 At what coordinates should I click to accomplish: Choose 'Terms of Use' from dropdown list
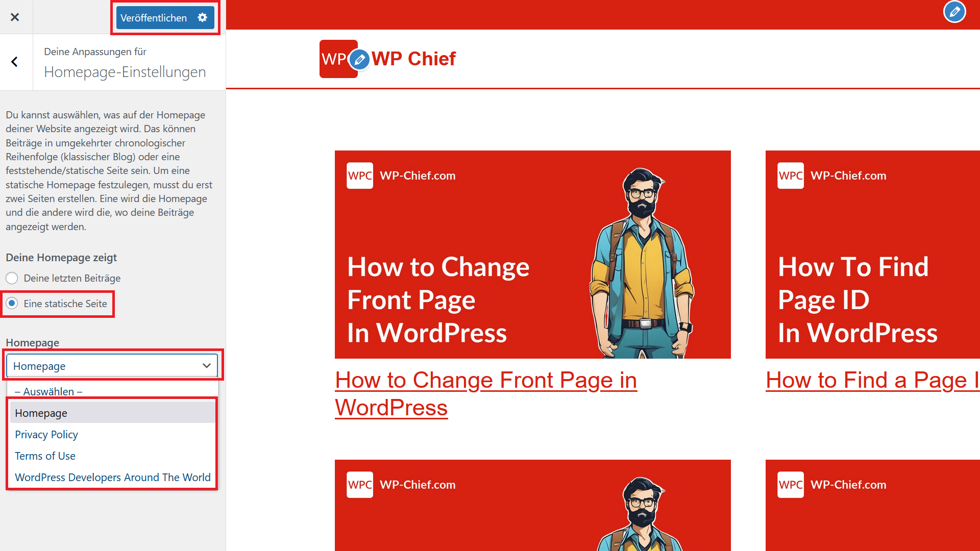112,456
